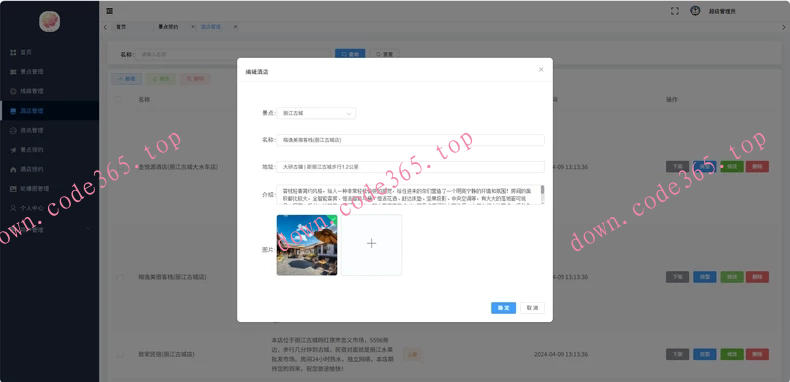Viewport: 790px width, 382px height.
Task: Click 删除 in the 榕逸美宿客栈 row
Action: click(757, 277)
